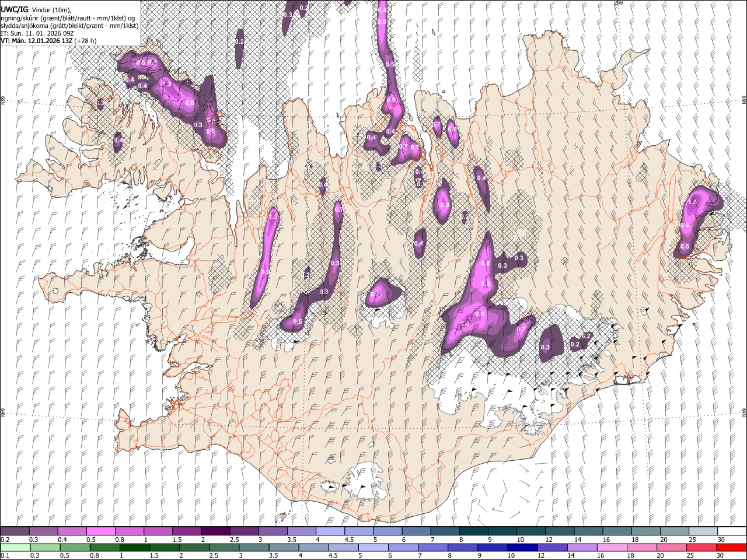Pick the deep blue rain swatch between 10 and 12
Screen dimensions: 747x560
point(522,548)
